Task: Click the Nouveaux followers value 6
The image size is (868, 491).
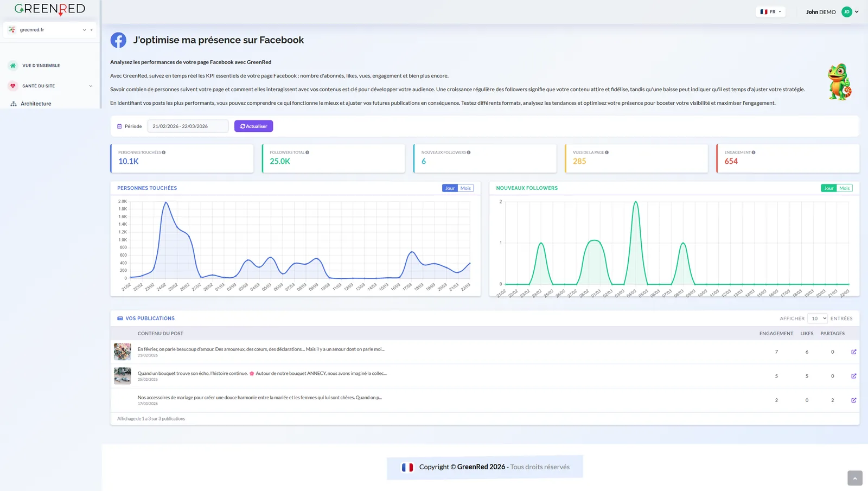Action: 424,161
